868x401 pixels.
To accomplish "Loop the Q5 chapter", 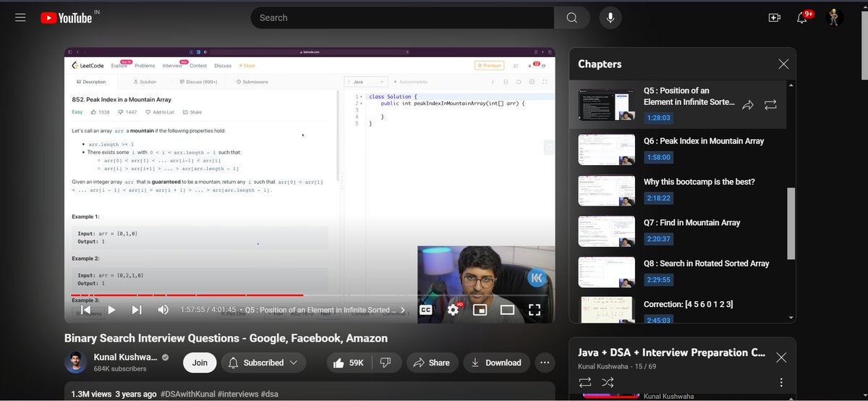I will (x=770, y=105).
